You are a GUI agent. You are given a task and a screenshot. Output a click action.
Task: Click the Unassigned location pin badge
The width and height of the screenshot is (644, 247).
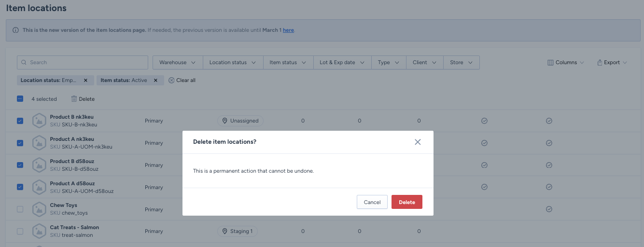[240, 121]
